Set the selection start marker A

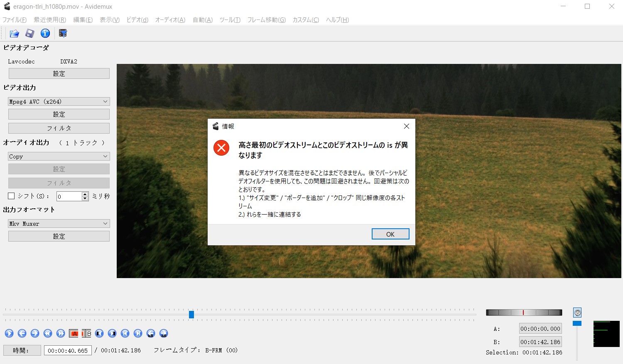click(74, 333)
